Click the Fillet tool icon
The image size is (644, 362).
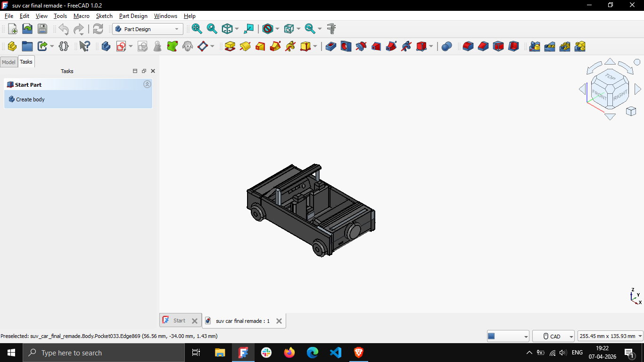tap(468, 46)
